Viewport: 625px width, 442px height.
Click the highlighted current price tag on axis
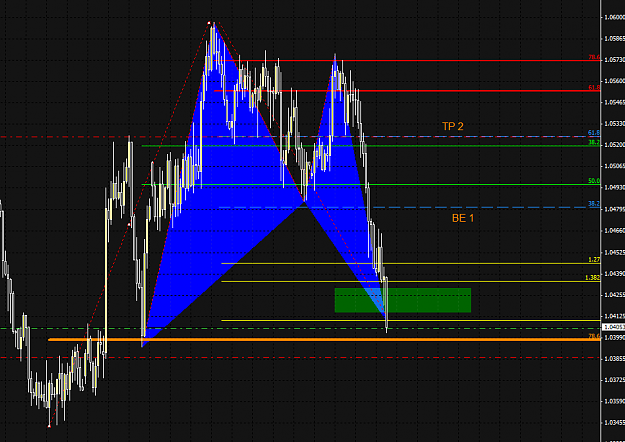click(614, 327)
